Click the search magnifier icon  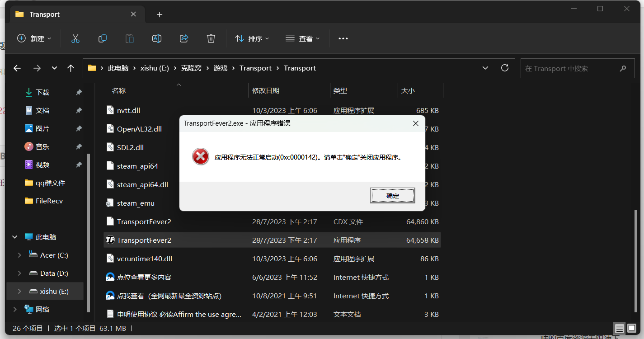point(623,69)
